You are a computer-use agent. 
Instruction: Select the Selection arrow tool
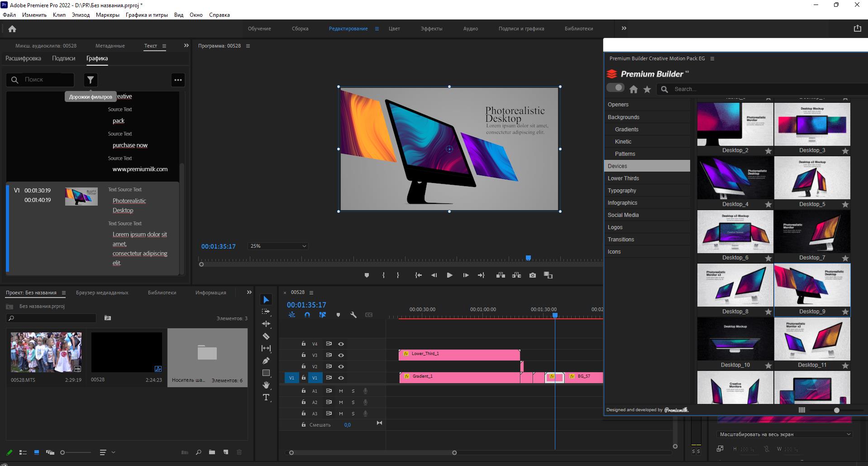(266, 300)
